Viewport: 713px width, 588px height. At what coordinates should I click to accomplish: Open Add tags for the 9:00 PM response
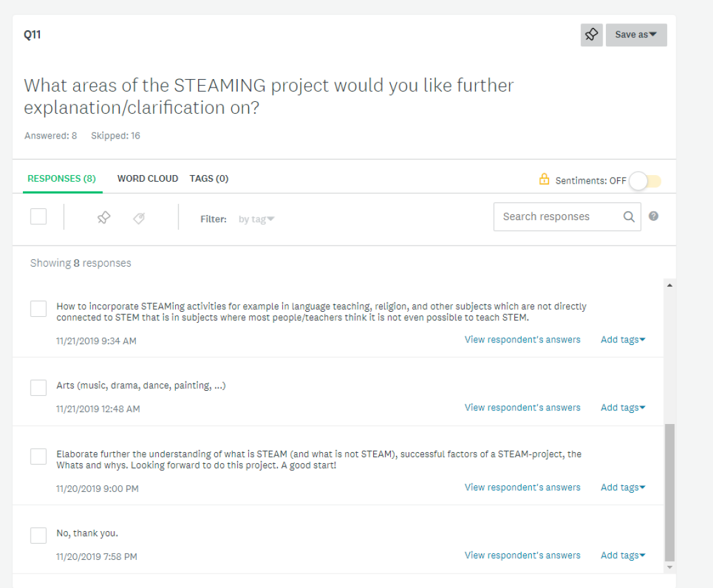pyautogui.click(x=623, y=487)
